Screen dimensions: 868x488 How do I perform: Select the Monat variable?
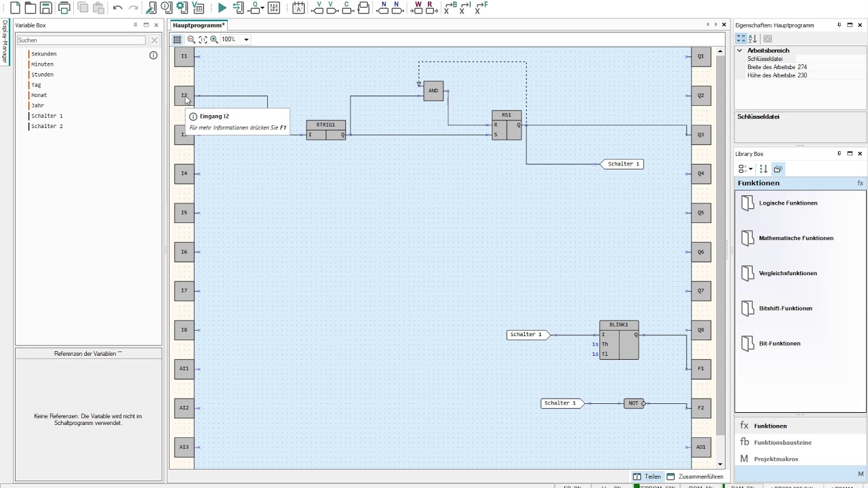coord(39,96)
